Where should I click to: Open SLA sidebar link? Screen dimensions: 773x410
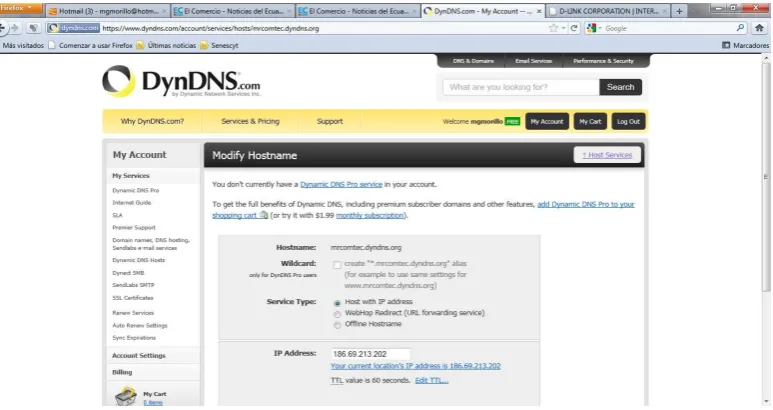click(x=117, y=215)
